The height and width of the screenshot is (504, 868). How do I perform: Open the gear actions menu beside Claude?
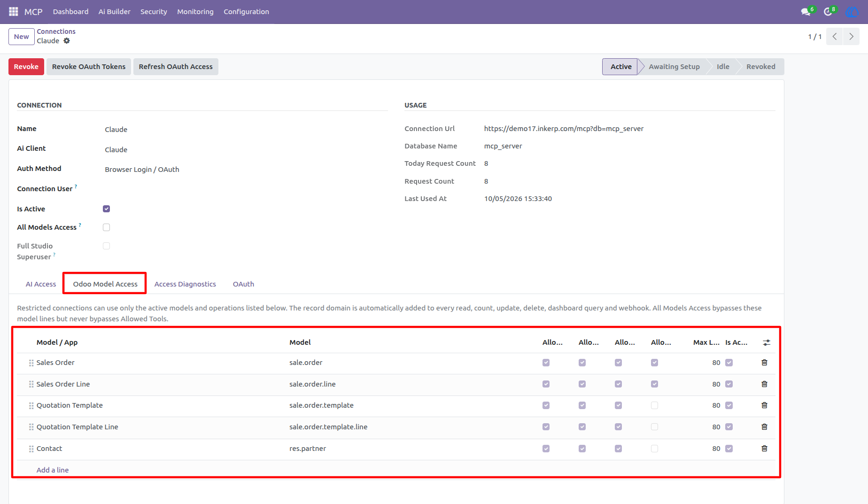pos(67,41)
